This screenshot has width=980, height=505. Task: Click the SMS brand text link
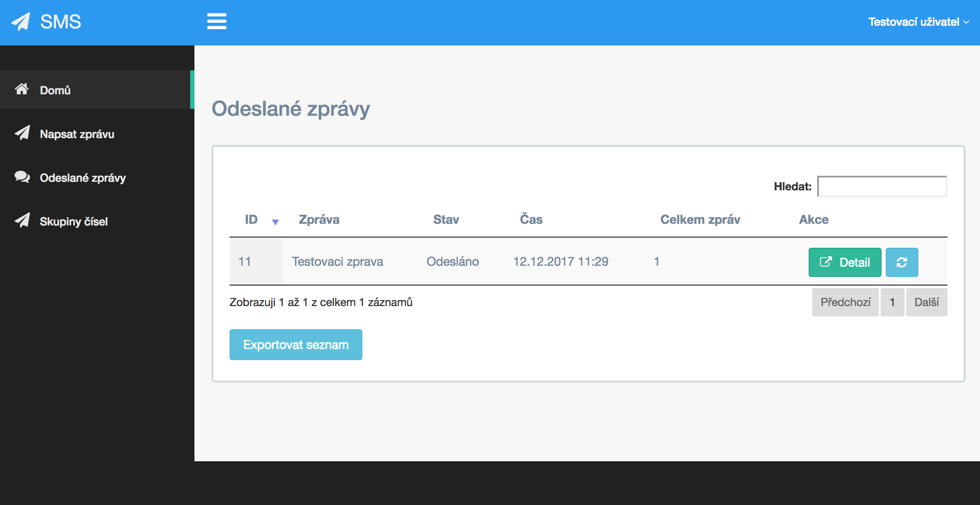[60, 22]
